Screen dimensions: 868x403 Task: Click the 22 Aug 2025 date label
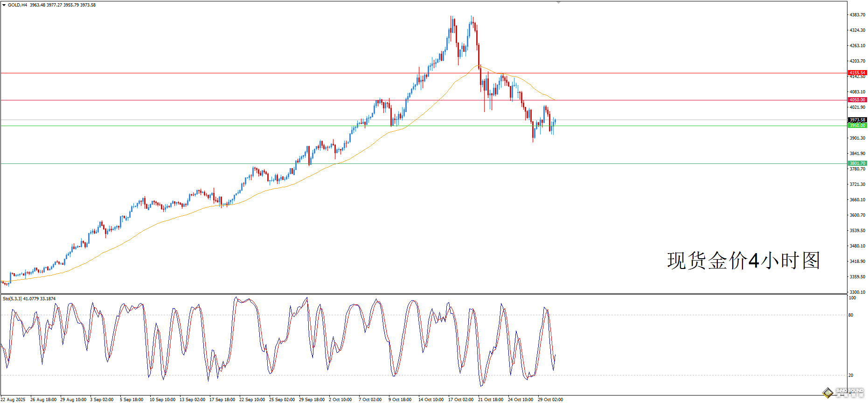[13, 400]
